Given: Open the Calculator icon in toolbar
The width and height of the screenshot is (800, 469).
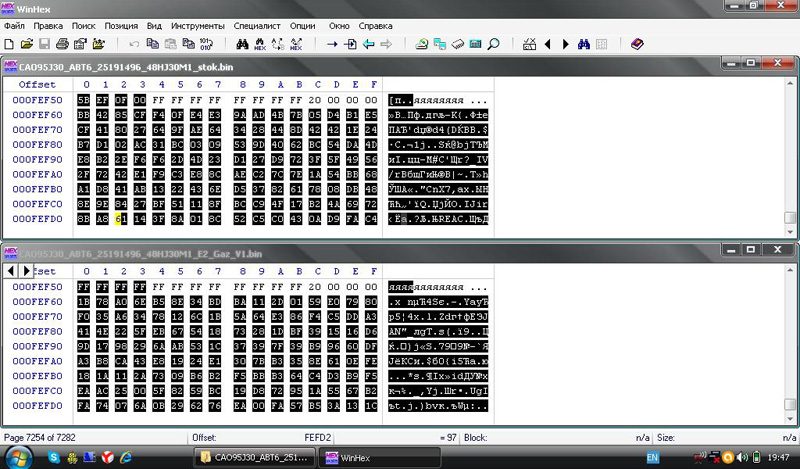Looking at the screenshot, I should tap(476, 44).
